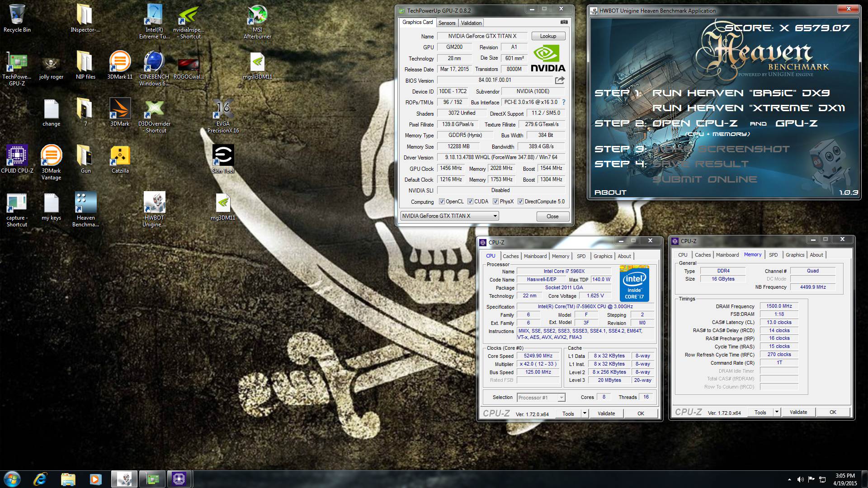
Task: Launch Intel Extreme Tuning shortcut
Action: pyautogui.click(x=154, y=21)
